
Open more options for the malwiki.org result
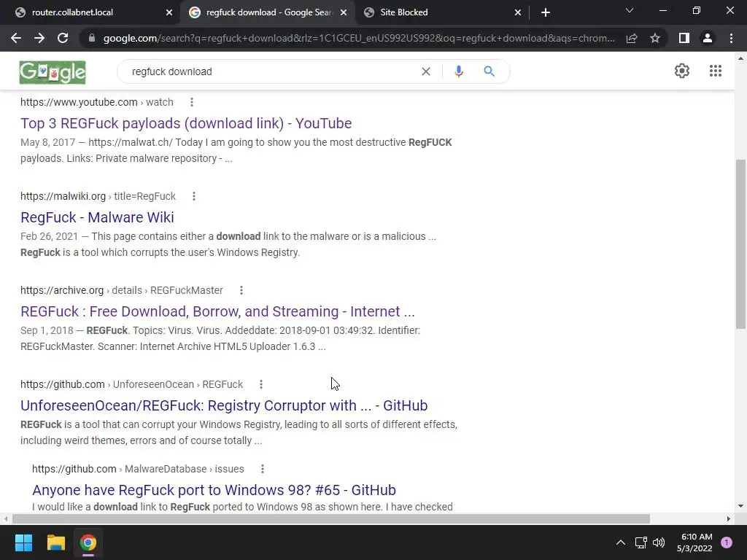tap(194, 196)
